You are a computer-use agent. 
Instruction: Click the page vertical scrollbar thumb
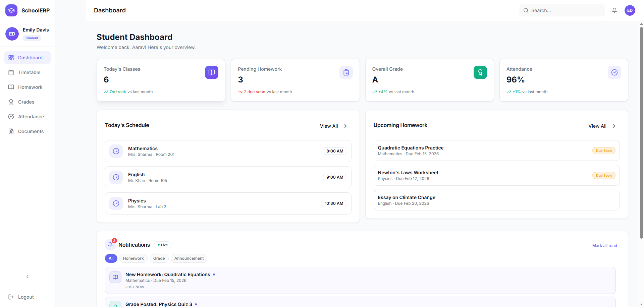(641, 132)
